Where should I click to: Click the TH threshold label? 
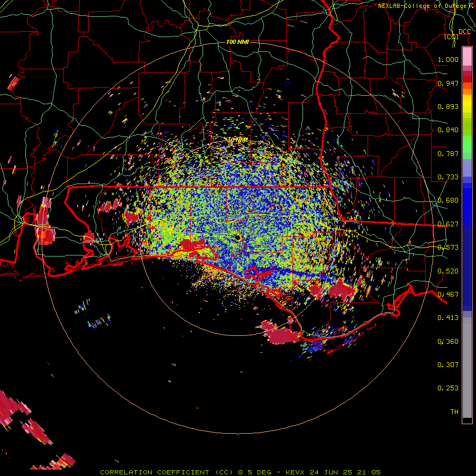(454, 412)
